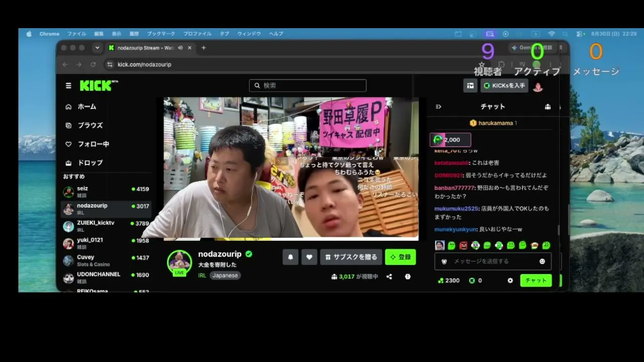Send message with the green チャット button
This screenshot has height=362, width=644.
point(536,281)
